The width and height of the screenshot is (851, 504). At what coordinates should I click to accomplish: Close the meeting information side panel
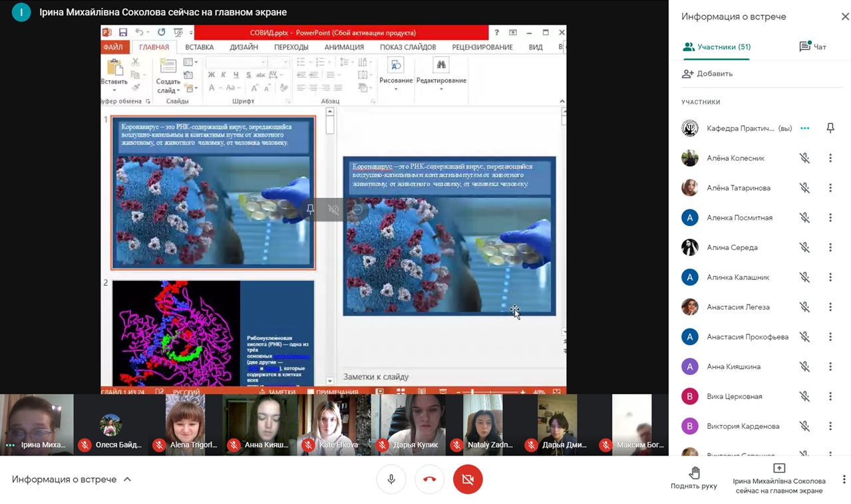845,17
